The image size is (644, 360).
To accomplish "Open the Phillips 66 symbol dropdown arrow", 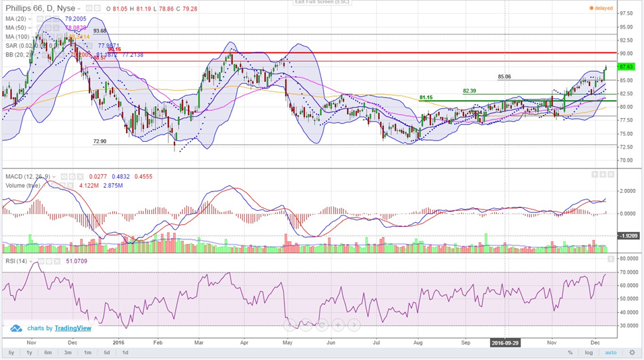I will pyautogui.click(x=80, y=9).
